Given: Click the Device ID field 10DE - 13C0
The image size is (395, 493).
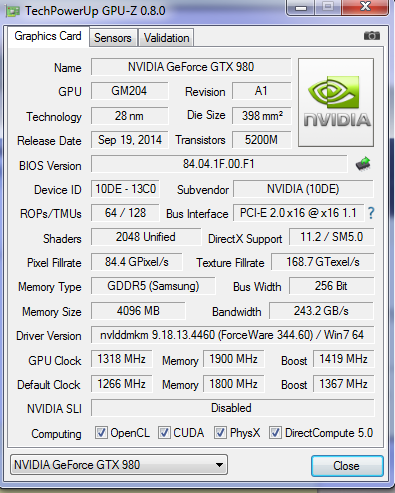Looking at the screenshot, I should [x=125, y=189].
